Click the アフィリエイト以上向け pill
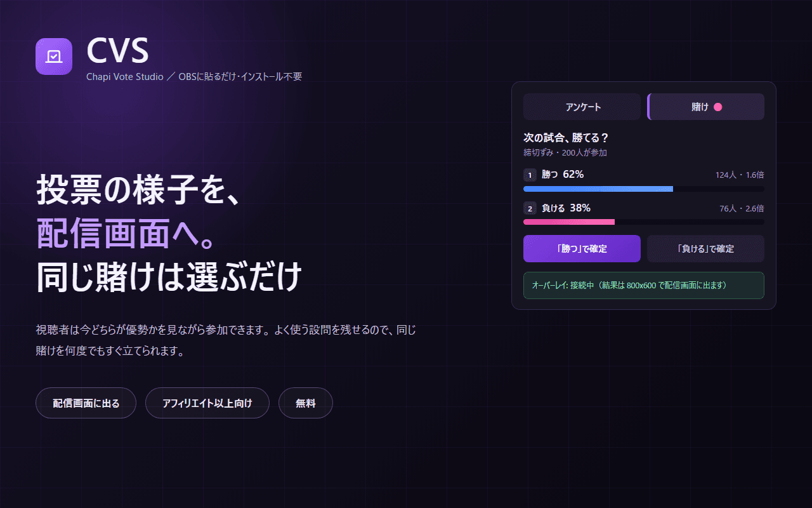Screen dimensions: 812x508 pyautogui.click(x=207, y=403)
